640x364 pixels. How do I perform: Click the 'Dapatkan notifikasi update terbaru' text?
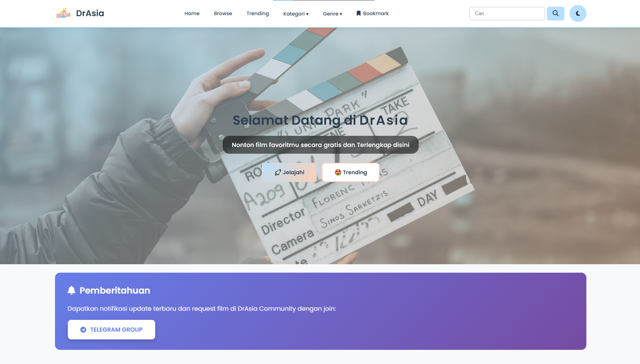(202, 309)
